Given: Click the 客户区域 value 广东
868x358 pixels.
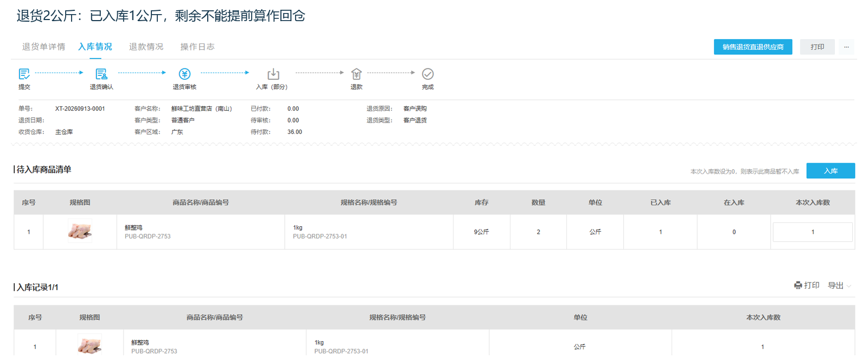Looking at the screenshot, I should tap(177, 132).
